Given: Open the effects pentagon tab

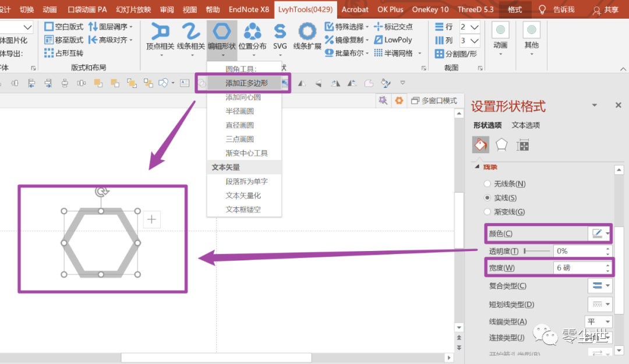Looking at the screenshot, I should 501,144.
